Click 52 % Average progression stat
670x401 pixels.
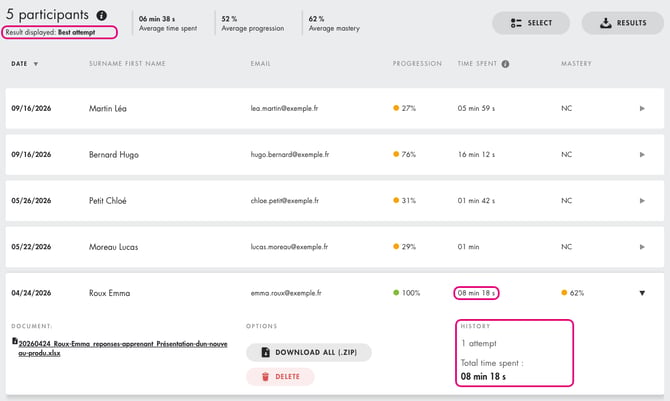[252, 24]
